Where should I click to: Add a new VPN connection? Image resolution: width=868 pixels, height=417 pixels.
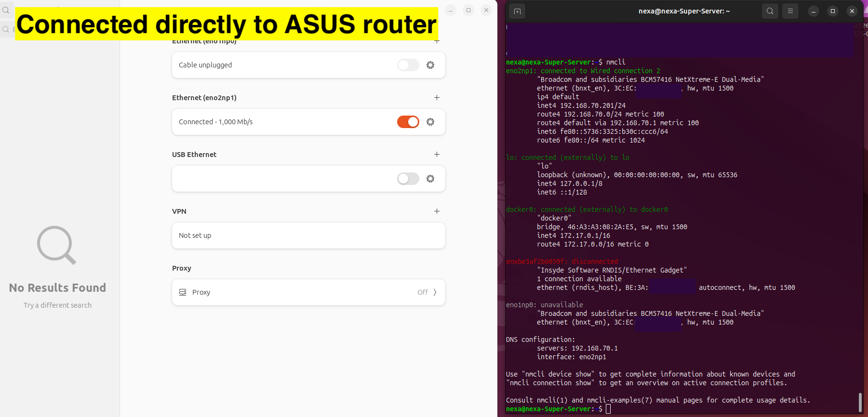437,211
